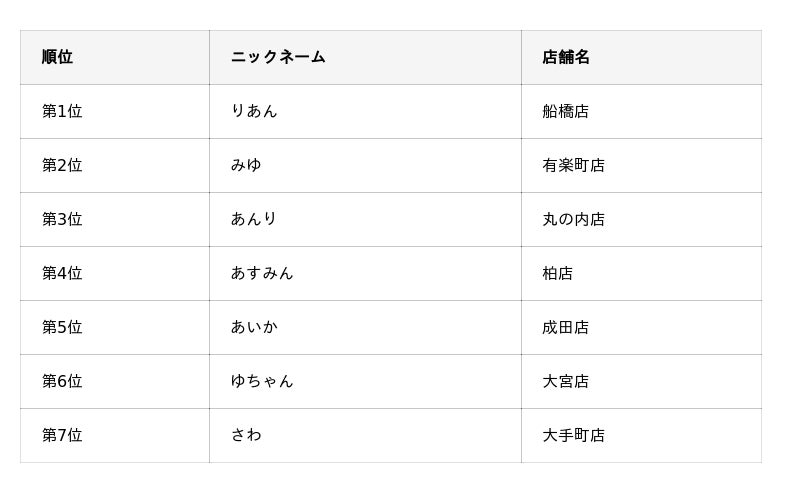Click the 第2位 rank cell
The image size is (800, 493).
62,166
